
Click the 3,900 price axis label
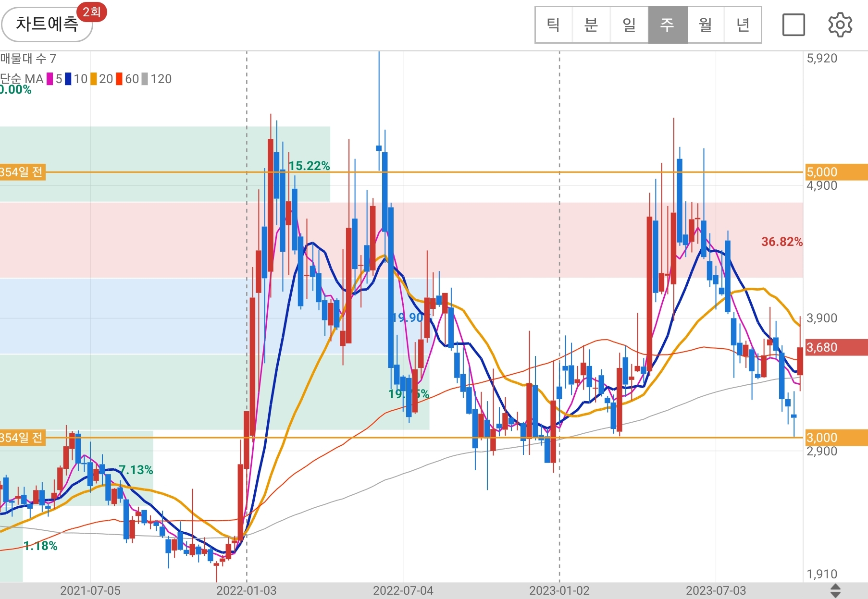click(x=822, y=318)
